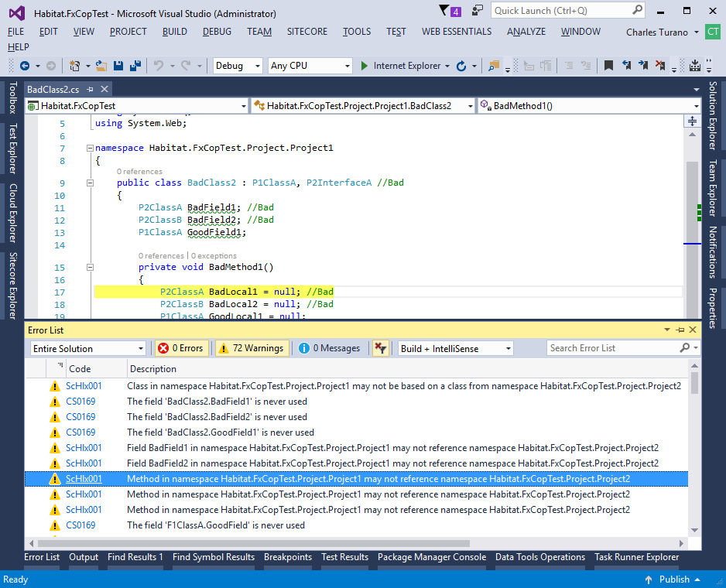Open the notifications flag showing 4
The width and height of the screenshot is (726, 588).
(449, 10)
